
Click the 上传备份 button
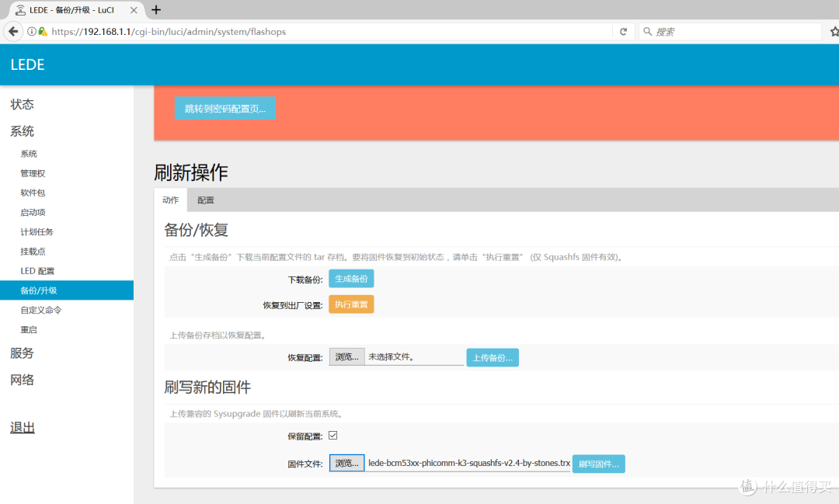point(493,357)
